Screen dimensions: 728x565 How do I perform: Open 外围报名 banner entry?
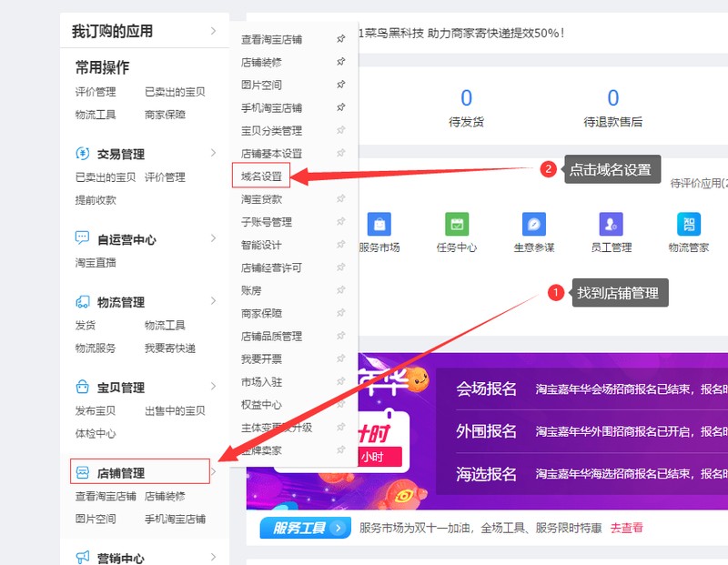pyautogui.click(x=486, y=431)
